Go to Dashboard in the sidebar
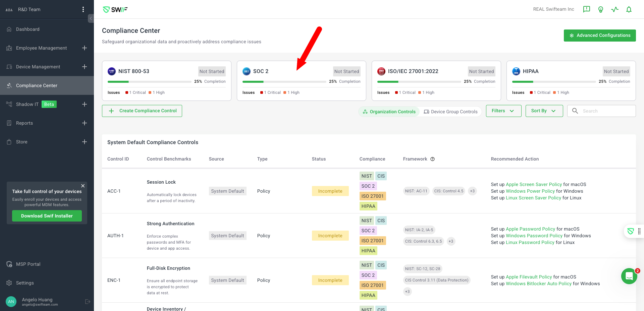Image resolution: width=644 pixels, height=311 pixels. [28, 29]
